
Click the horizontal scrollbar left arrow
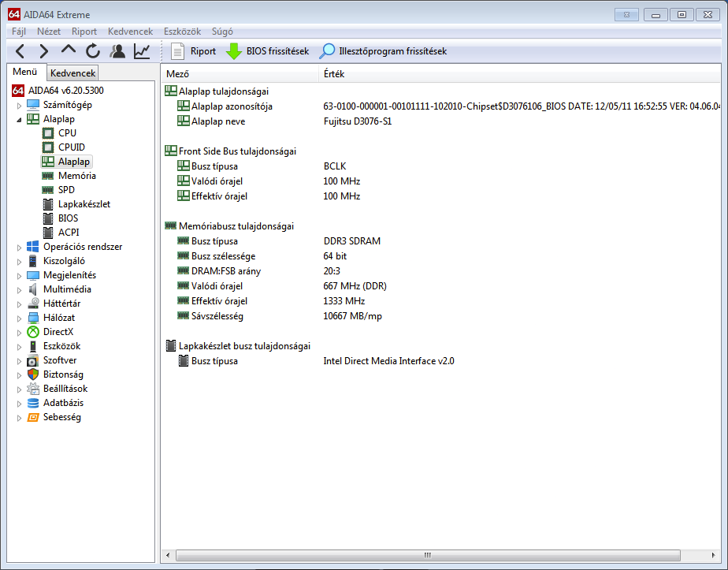coord(168,555)
